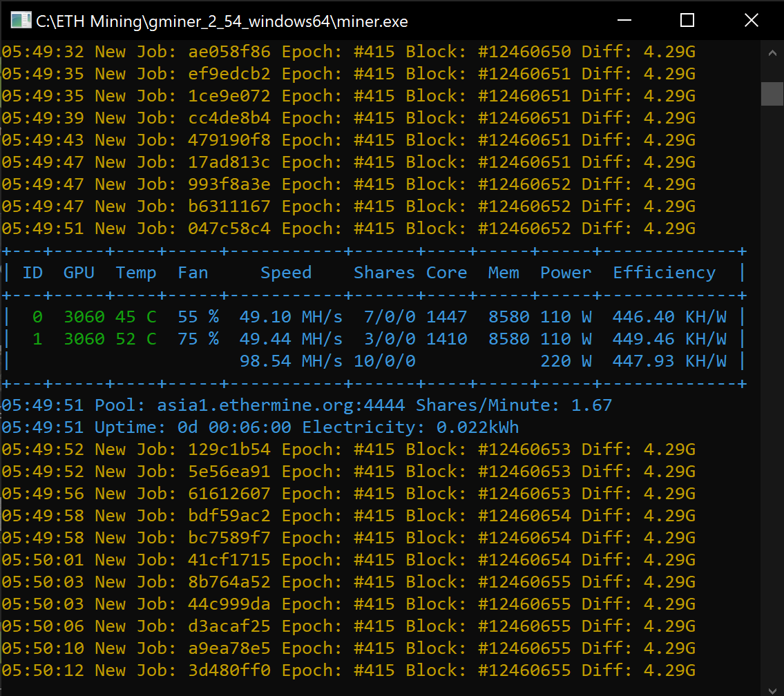784x696 pixels.
Task: Click the Power column header
Action: coord(566,273)
